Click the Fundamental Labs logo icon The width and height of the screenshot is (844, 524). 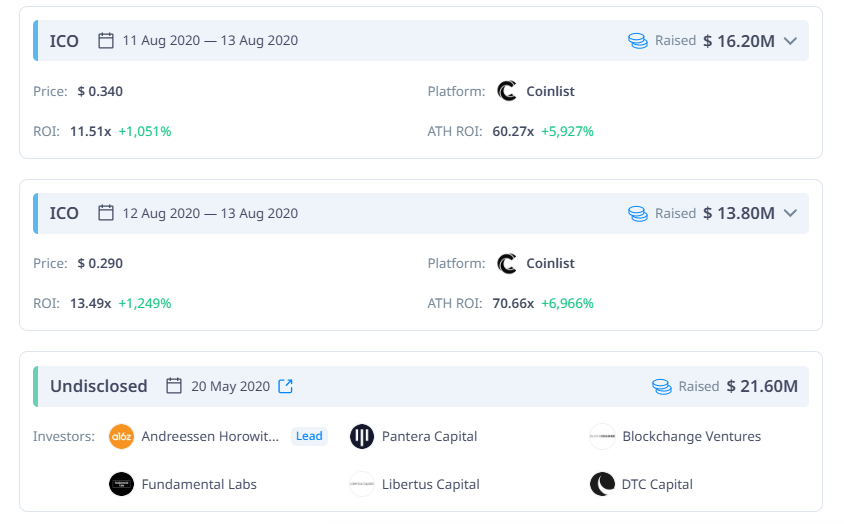coord(121,484)
